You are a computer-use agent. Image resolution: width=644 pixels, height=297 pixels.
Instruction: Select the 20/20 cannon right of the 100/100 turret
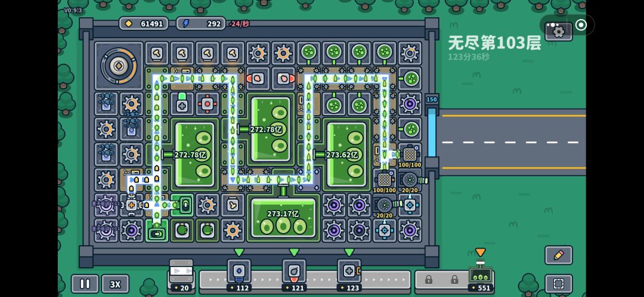[410, 180]
